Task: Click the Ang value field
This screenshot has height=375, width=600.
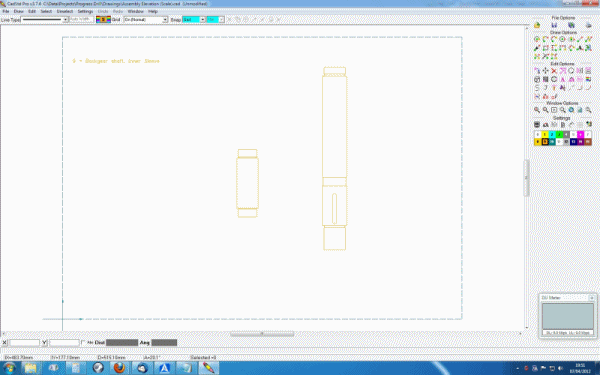Action: click(164, 343)
